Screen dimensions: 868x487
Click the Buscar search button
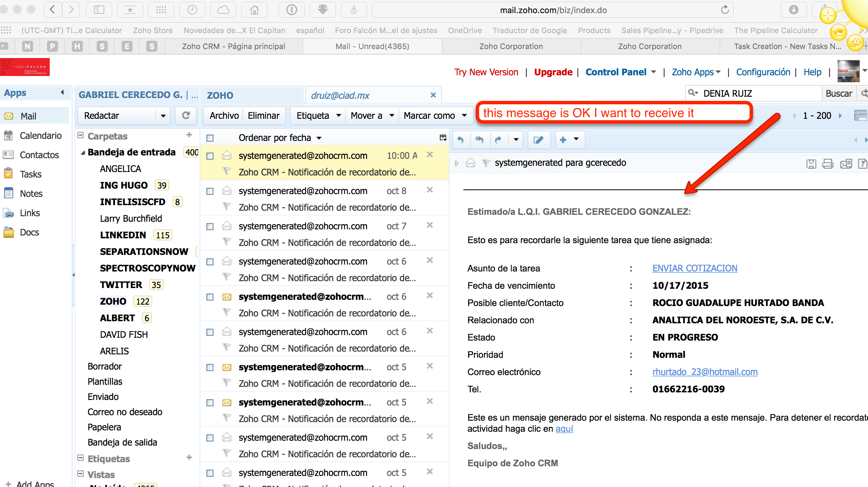[x=839, y=94]
